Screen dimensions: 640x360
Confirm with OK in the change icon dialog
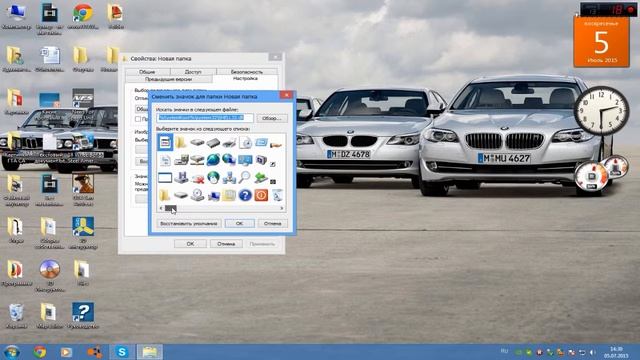pyautogui.click(x=240, y=223)
